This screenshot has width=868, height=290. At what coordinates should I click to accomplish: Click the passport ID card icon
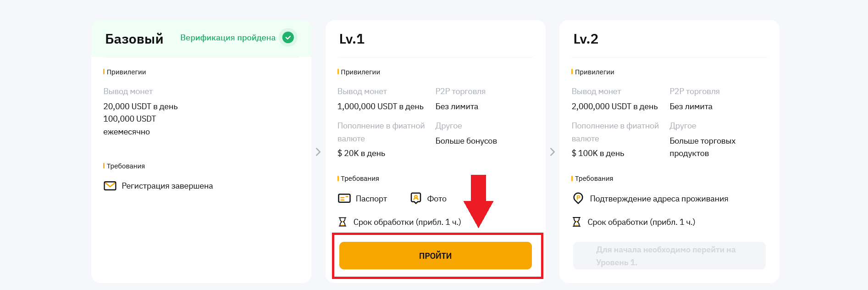click(344, 198)
